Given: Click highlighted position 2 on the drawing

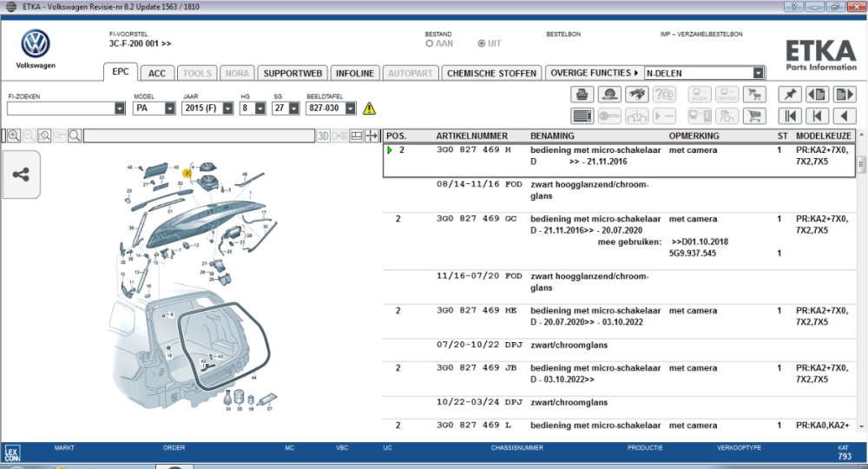Looking at the screenshot, I should (x=187, y=174).
